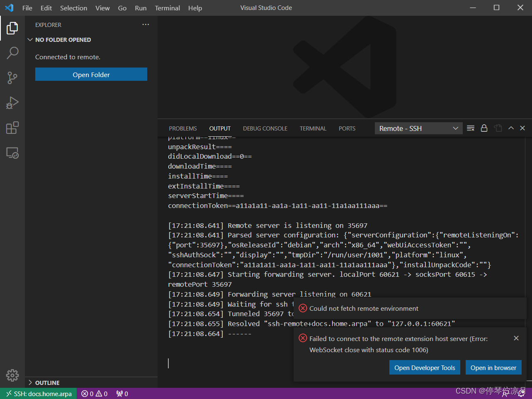Click the EXPLORER sidebar title

48,25
